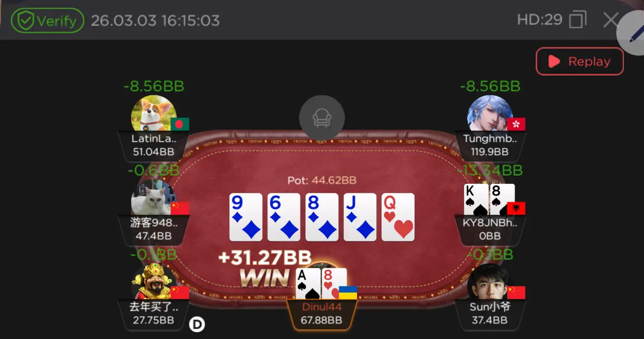The width and height of the screenshot is (644, 339).
Task: Open Sun小爷 player photo avatar
Action: [490, 282]
